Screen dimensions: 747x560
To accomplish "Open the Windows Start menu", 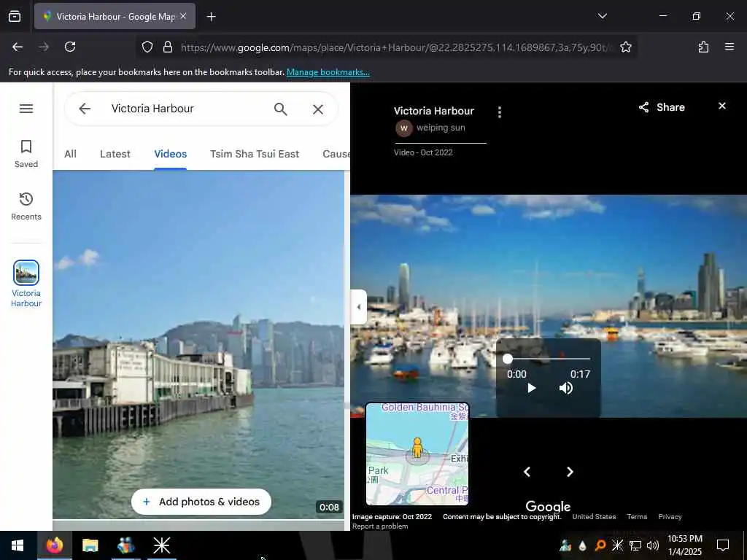I will [18, 545].
